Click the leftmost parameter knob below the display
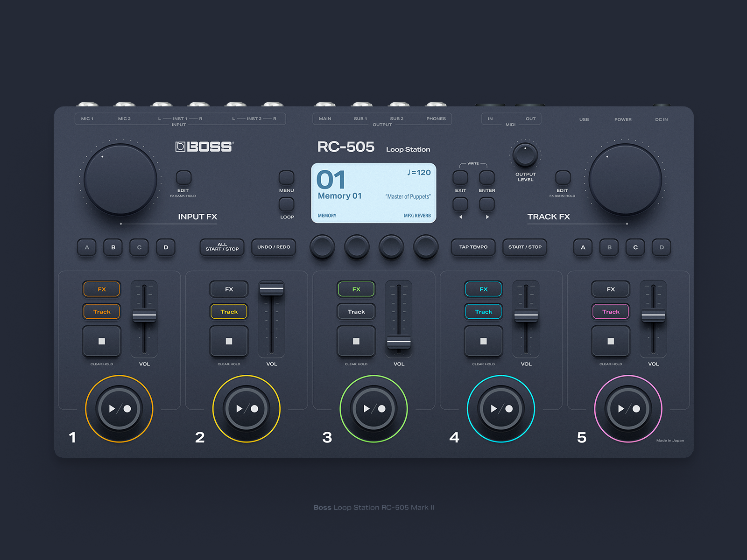The image size is (747, 560). click(x=323, y=248)
